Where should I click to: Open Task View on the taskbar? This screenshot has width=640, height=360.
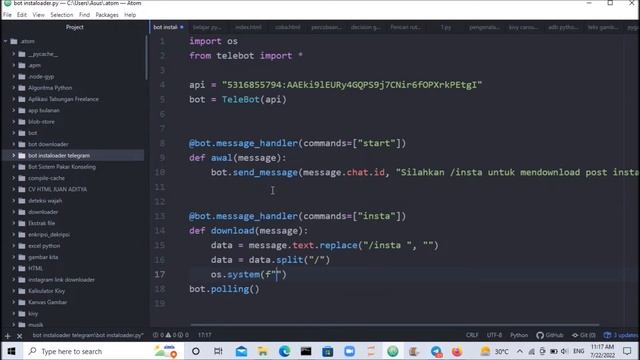click(x=218, y=351)
